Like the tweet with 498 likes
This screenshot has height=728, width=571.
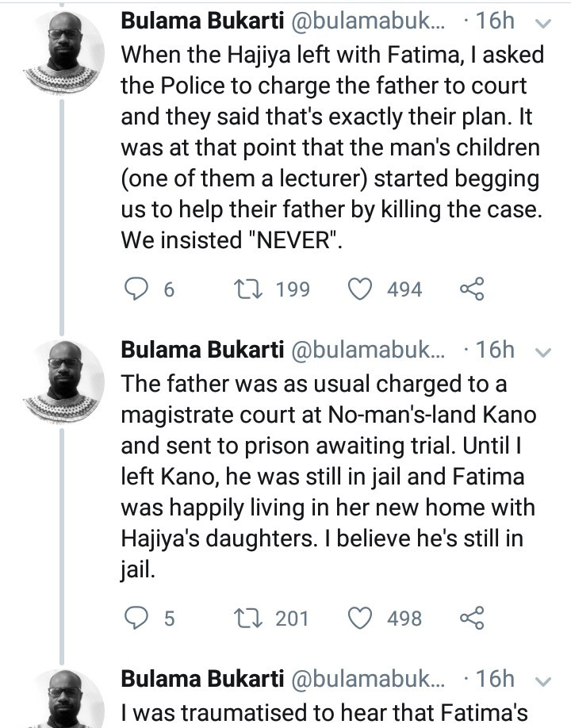pos(362,618)
